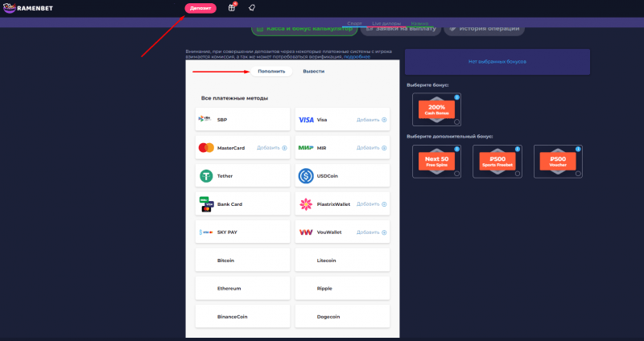Image resolution: width=644 pixels, height=341 pixels.
Task: Choose the ₽500 Sports Freebet radio button
Action: tap(518, 173)
